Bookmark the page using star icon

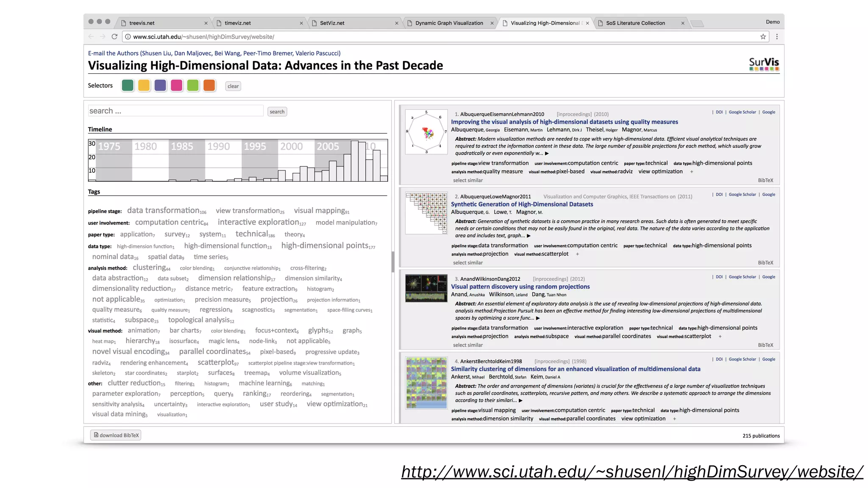pos(763,37)
